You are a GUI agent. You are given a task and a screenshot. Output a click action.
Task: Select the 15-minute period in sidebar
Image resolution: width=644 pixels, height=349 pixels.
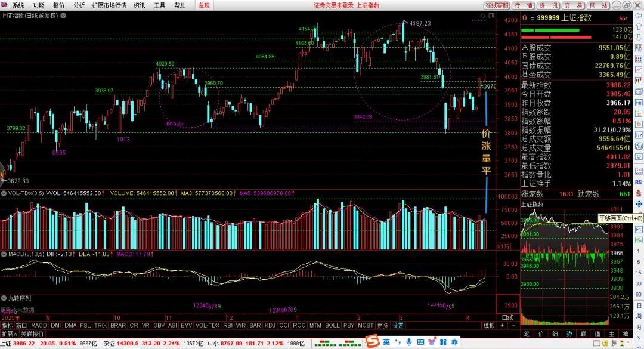639,273
